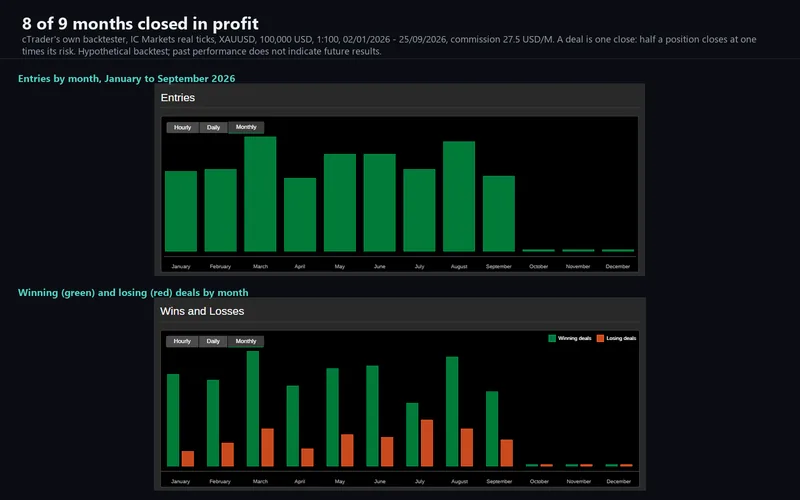Click March's orange losing deals bar

267,447
